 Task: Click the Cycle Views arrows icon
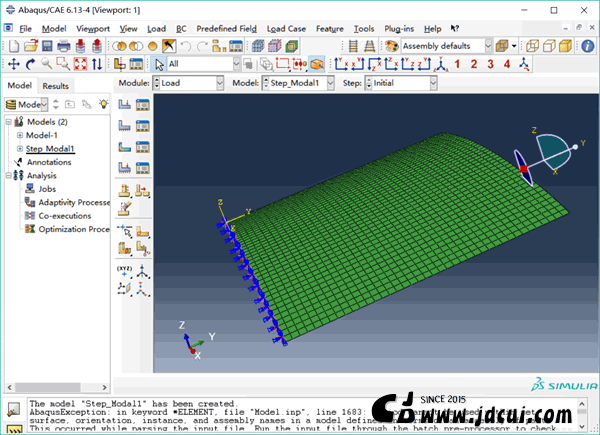tap(97, 64)
